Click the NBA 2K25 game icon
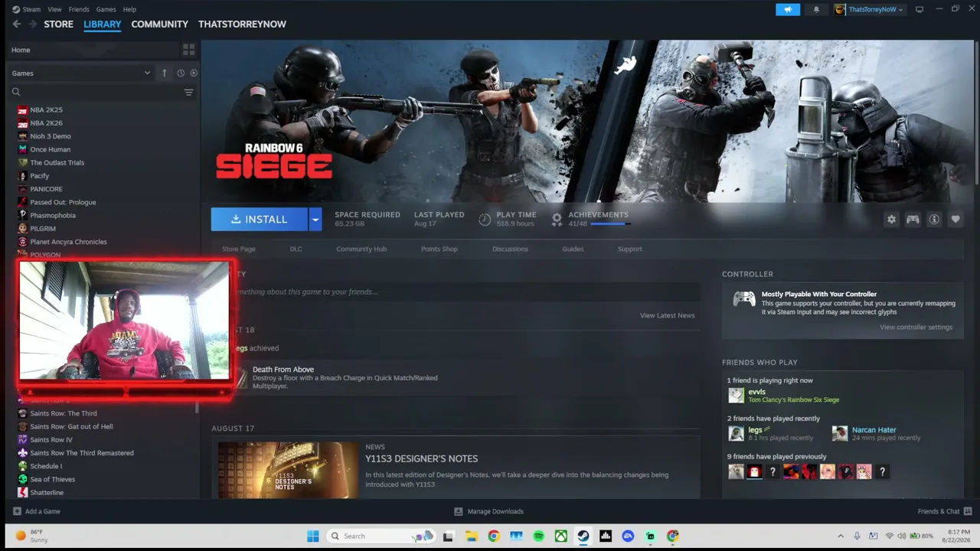 [x=23, y=110]
